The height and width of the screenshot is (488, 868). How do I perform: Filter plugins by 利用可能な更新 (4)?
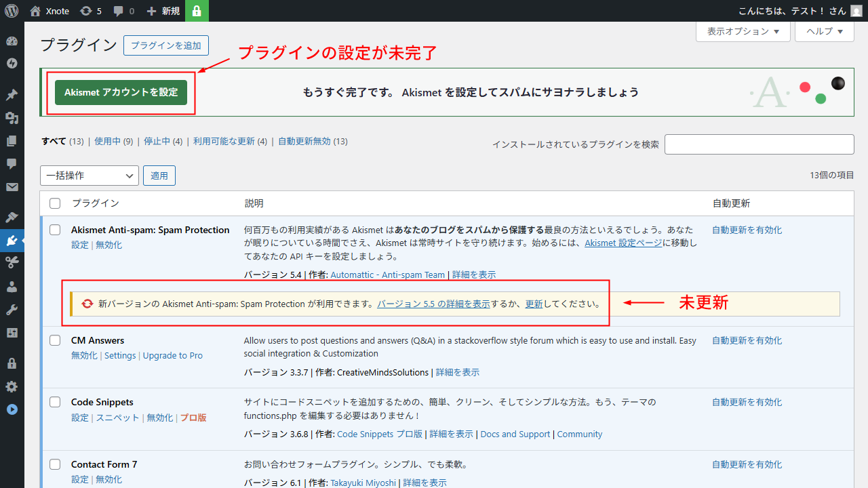pos(230,141)
